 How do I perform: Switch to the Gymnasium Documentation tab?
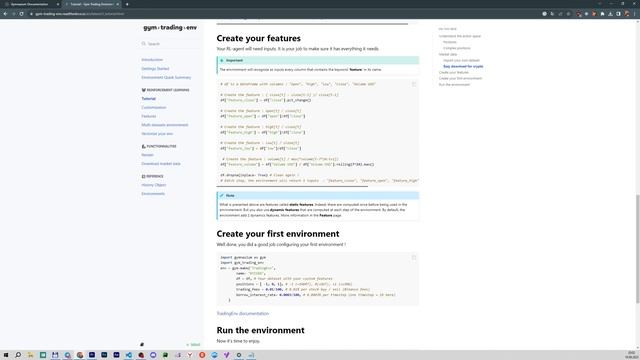tap(29, 4)
